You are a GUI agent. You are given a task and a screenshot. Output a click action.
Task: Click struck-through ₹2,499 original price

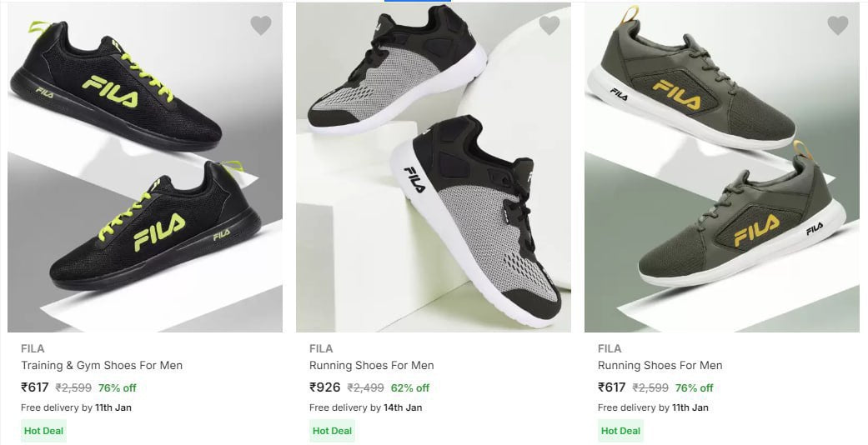point(365,387)
